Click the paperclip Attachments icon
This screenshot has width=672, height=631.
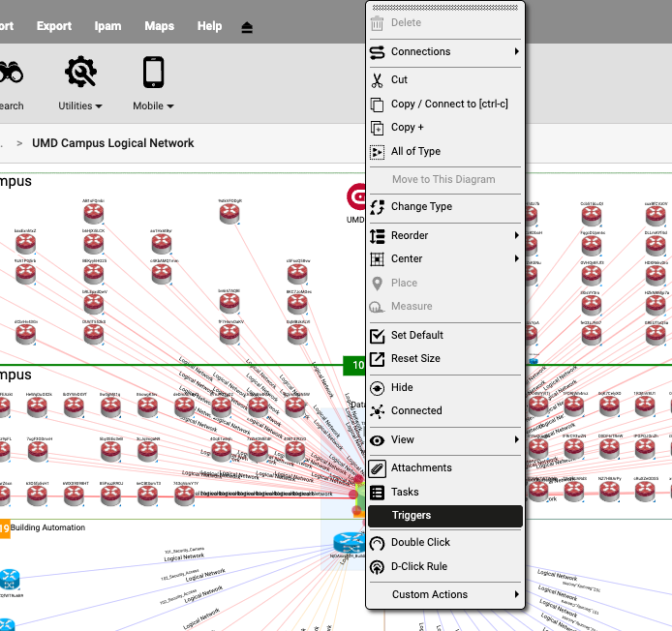pyautogui.click(x=377, y=468)
